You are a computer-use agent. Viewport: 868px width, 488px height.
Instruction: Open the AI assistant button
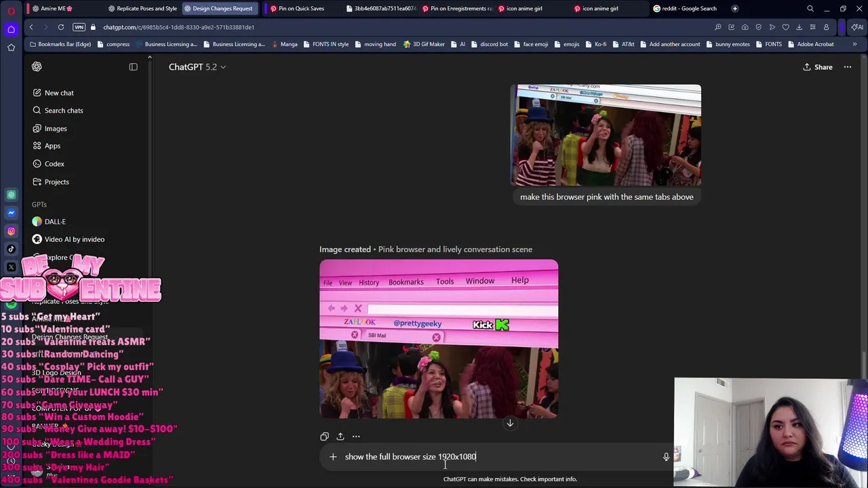pyautogui.click(x=857, y=27)
